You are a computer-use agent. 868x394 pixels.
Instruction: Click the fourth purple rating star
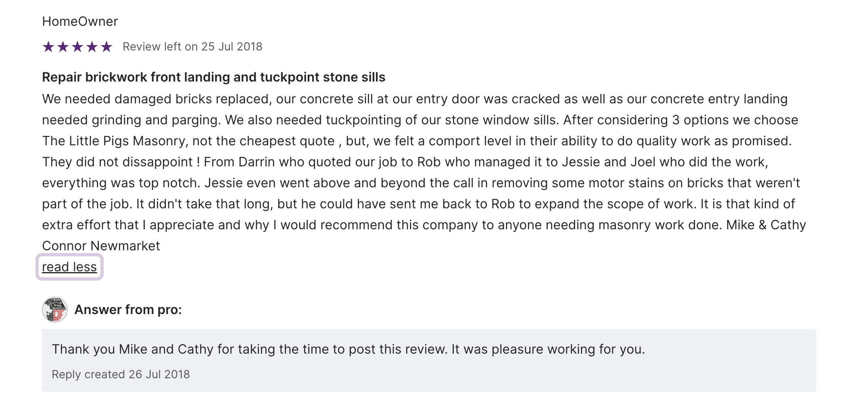pos(92,47)
